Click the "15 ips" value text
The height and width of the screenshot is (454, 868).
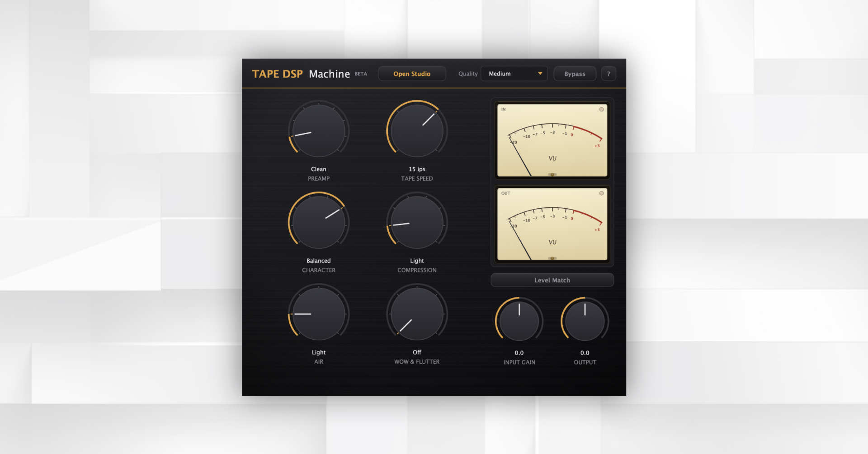point(417,169)
